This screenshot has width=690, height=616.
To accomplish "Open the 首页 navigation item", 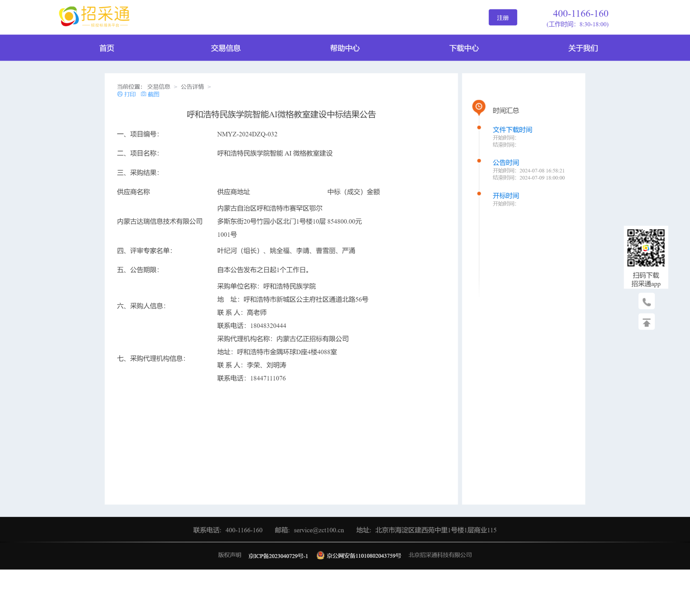I will (107, 48).
